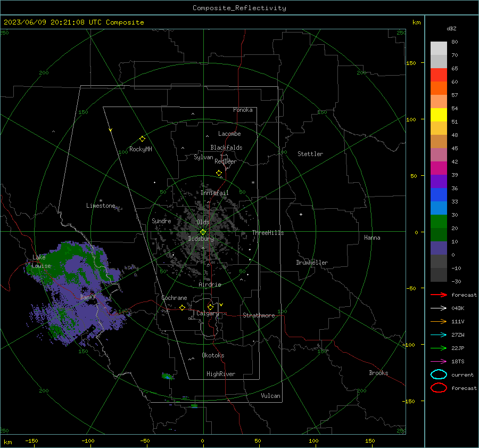Click the 150 tick on the right axis
The height and width of the screenshot is (448, 479).
tap(411, 63)
